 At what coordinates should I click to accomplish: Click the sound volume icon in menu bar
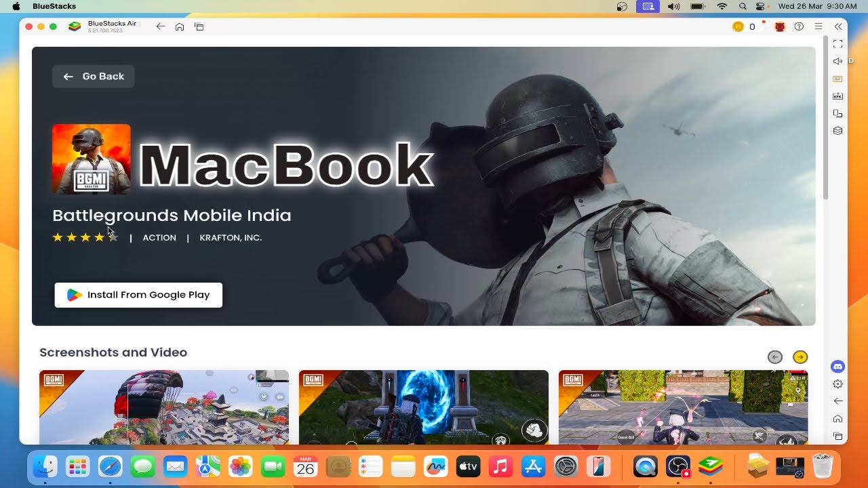[x=673, y=6]
